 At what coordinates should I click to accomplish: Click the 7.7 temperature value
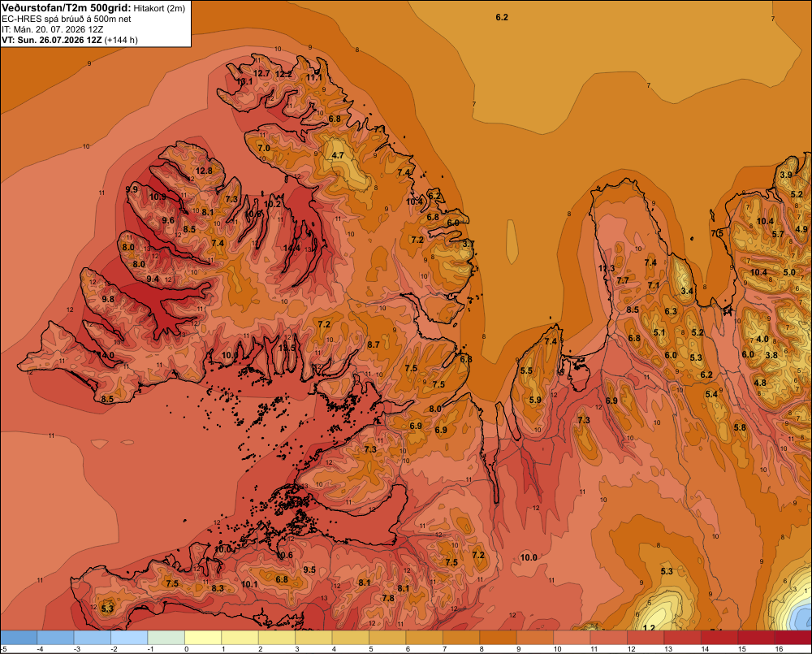(623, 280)
